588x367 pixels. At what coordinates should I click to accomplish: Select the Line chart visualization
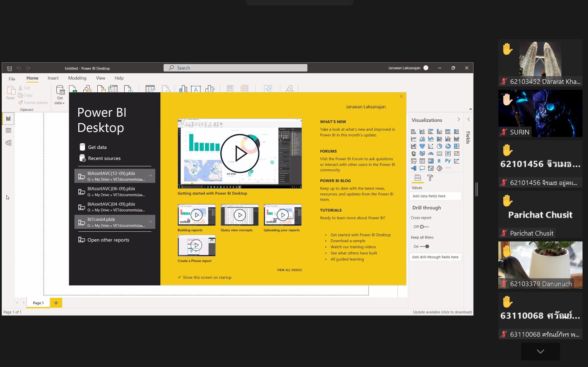coord(414,139)
